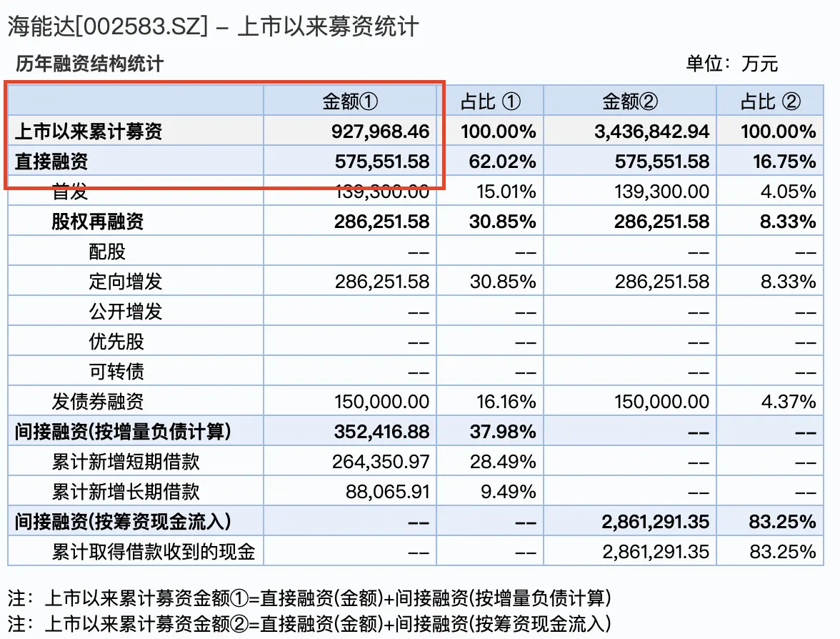Collapse the 股权再融资 group row

click(97, 222)
